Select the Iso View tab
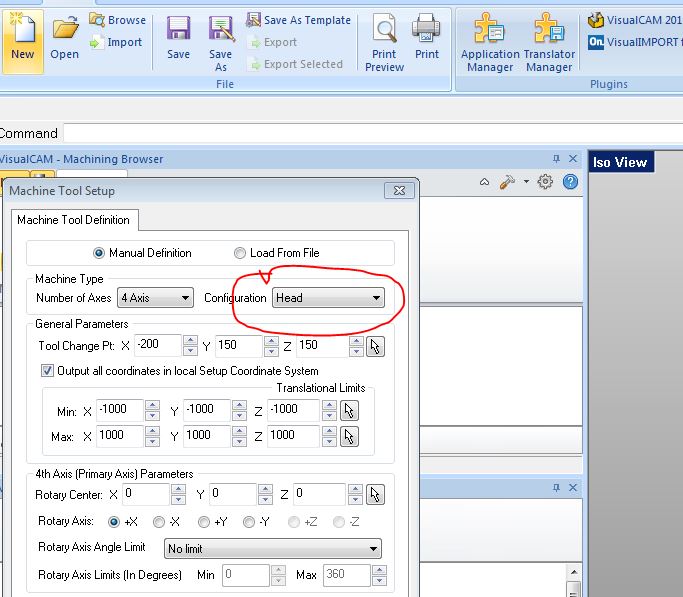Screen dimensions: 683x597 [620, 162]
